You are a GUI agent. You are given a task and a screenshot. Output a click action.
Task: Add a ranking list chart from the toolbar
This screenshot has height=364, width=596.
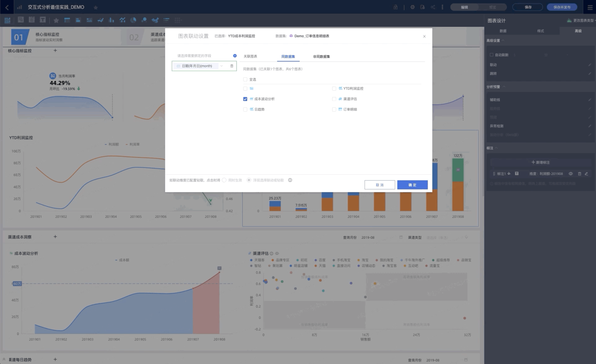pos(166,20)
